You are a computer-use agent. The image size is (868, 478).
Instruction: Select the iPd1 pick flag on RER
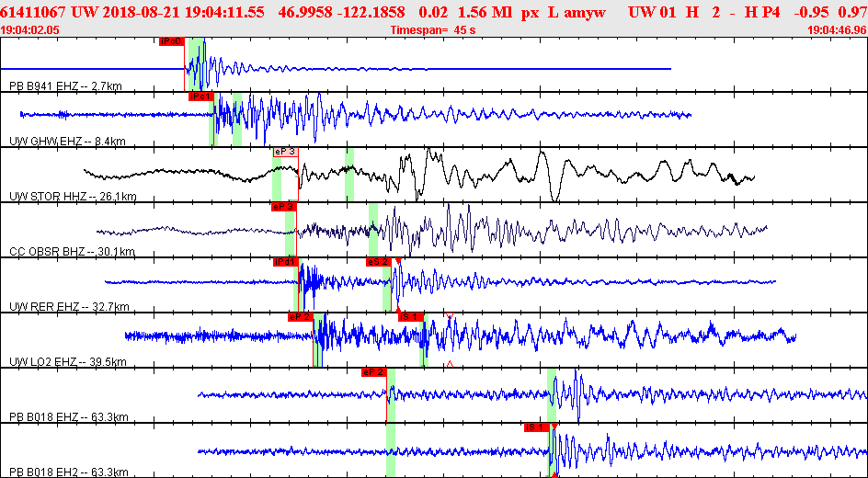286,262
